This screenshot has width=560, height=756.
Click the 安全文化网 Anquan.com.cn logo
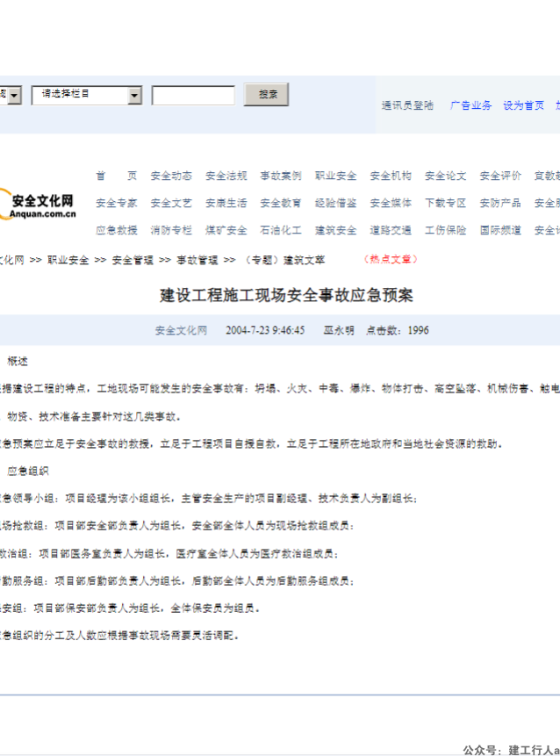tap(38, 205)
